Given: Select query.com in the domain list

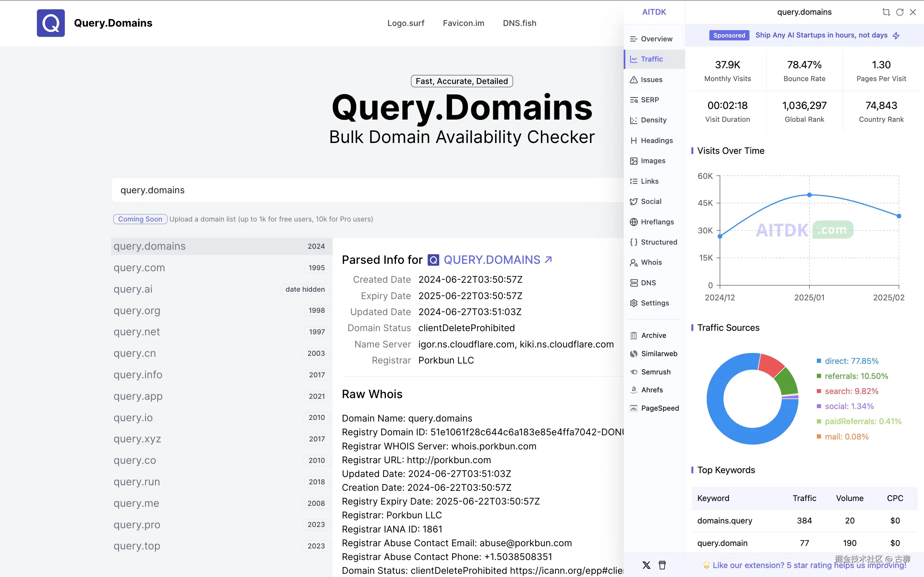Looking at the screenshot, I should [139, 268].
